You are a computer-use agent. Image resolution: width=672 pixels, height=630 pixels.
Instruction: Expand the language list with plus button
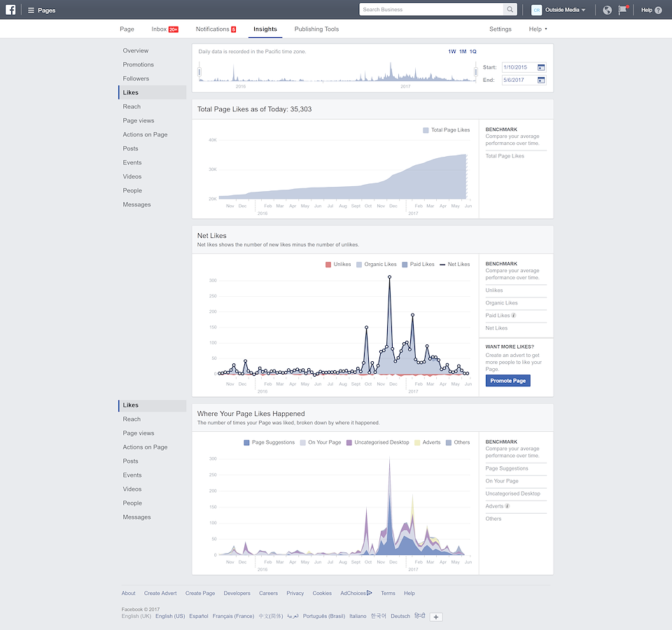tap(436, 617)
